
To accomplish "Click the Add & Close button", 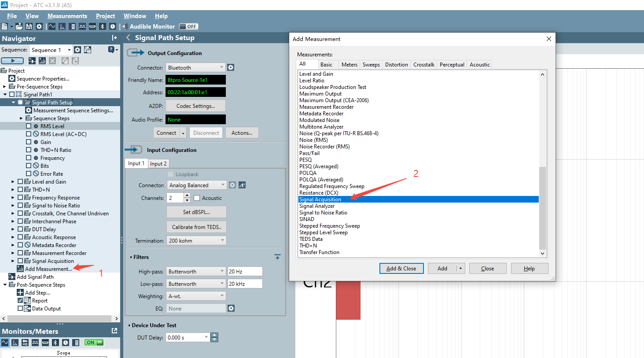I will (401, 268).
